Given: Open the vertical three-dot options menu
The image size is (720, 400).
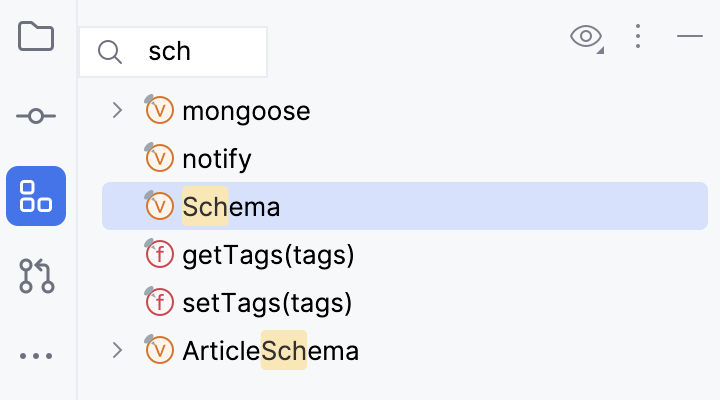Looking at the screenshot, I should tap(638, 37).
